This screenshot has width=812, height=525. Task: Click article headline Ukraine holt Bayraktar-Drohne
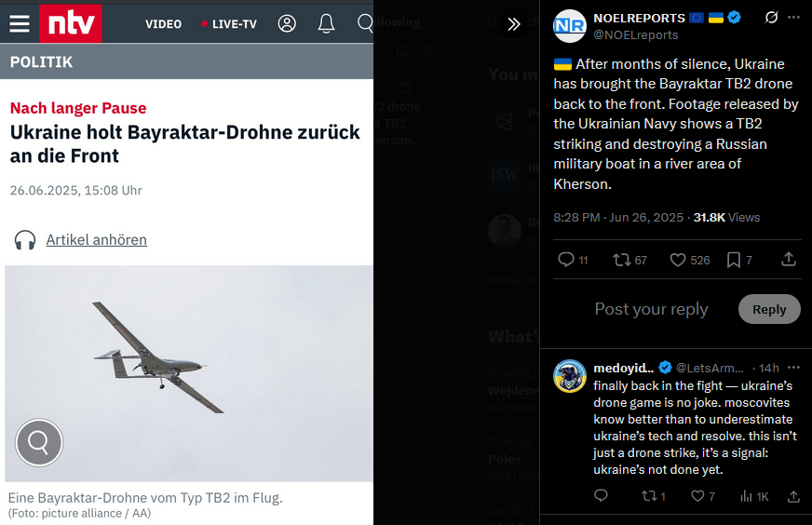[x=185, y=144]
